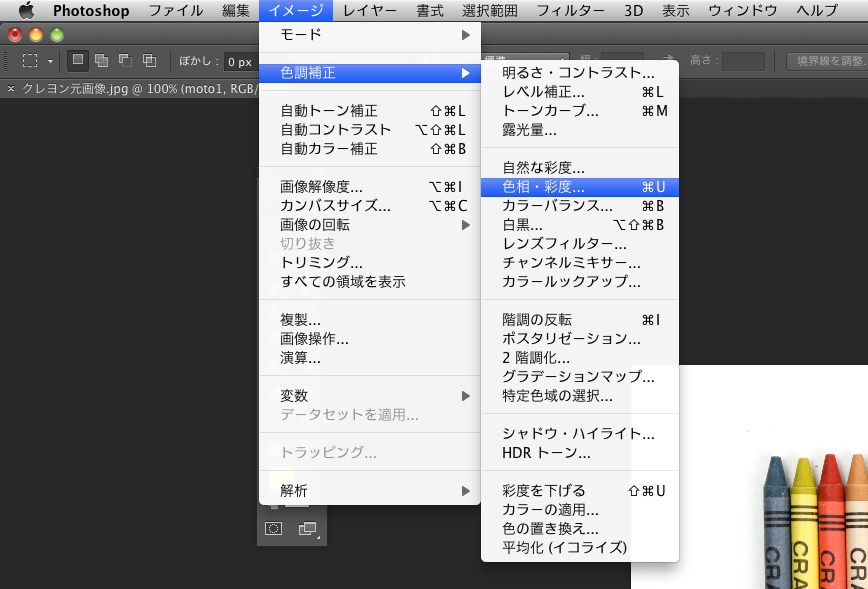Open 自然な彩度 adjustment
The height and width of the screenshot is (589, 868).
(580, 168)
